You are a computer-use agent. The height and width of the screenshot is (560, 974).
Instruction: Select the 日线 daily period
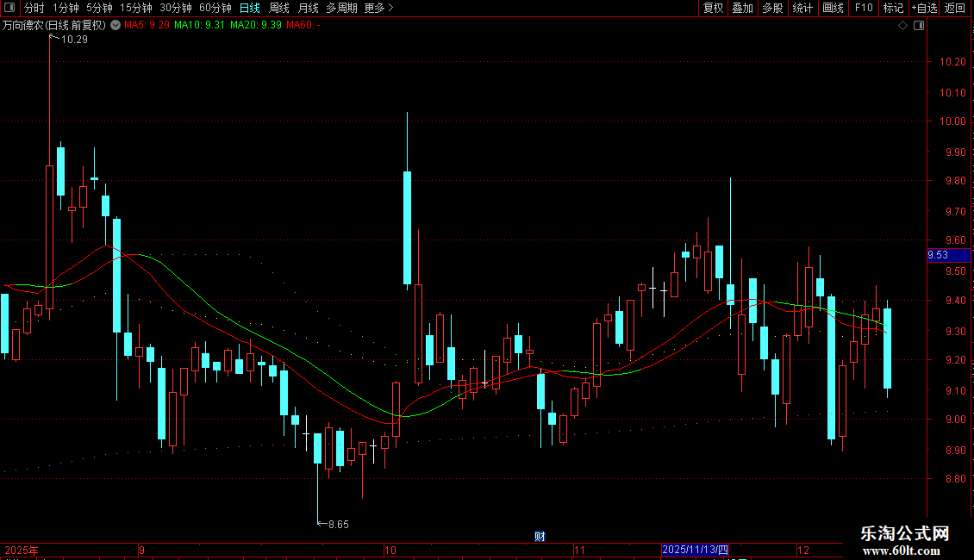(250, 8)
